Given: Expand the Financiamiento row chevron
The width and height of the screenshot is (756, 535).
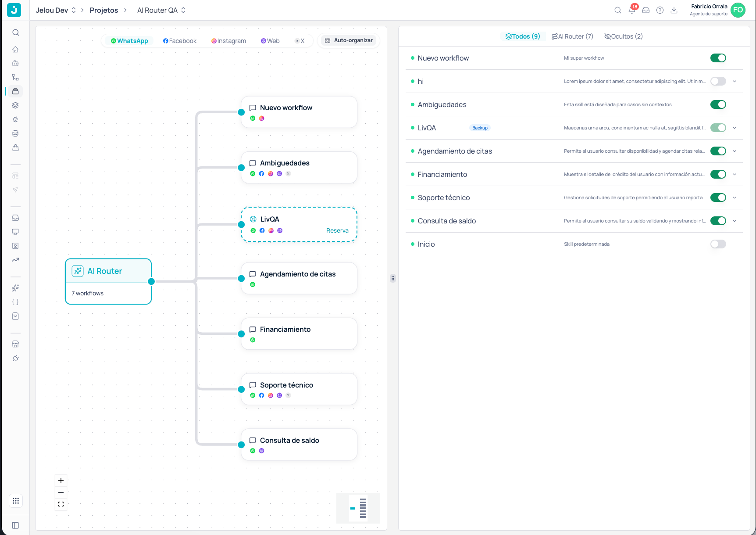Looking at the screenshot, I should [x=735, y=174].
